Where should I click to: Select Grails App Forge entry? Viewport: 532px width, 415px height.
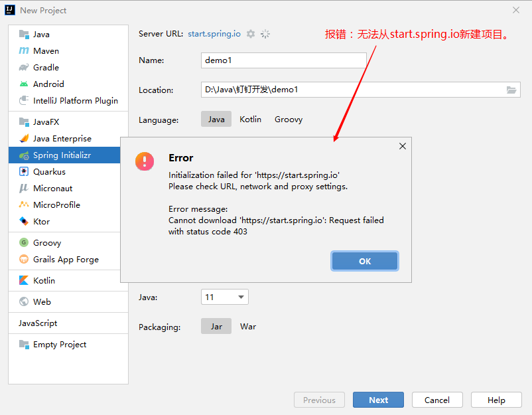pos(64,259)
